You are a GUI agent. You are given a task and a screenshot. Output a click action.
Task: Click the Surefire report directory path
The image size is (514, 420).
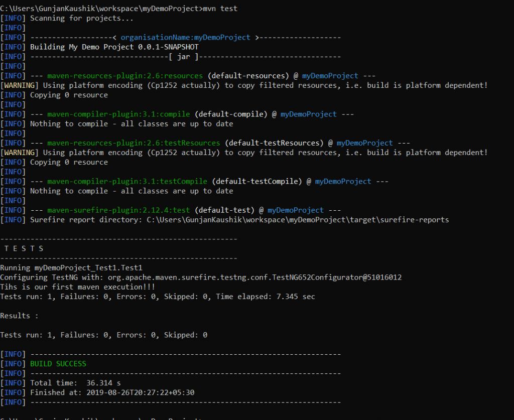(x=298, y=220)
